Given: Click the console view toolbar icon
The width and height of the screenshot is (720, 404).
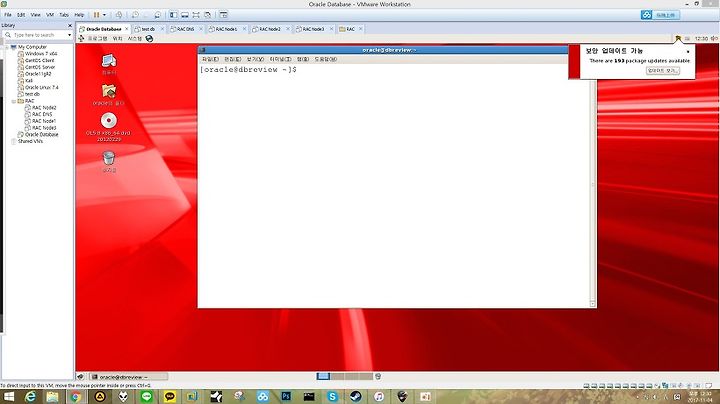Looking at the screenshot, I should [x=223, y=15].
